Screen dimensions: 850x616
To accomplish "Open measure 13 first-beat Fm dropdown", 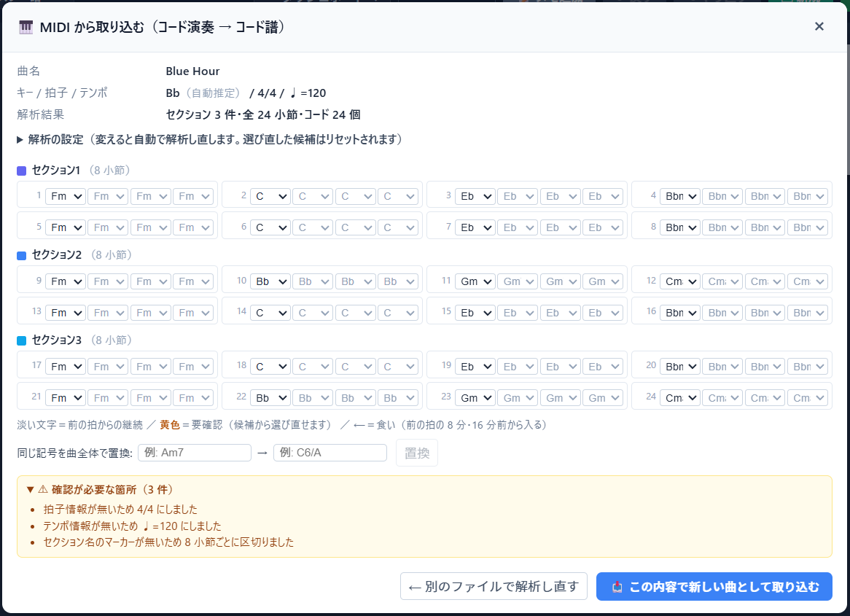I will click(65, 313).
